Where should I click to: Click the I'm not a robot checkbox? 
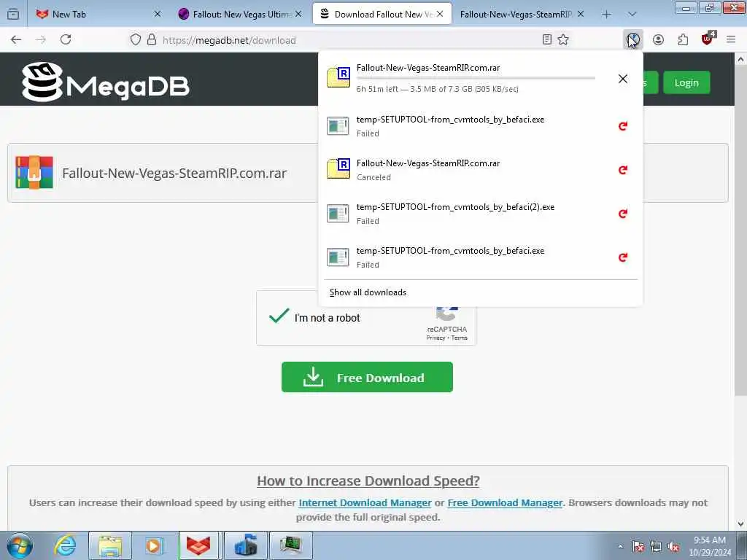point(279,316)
